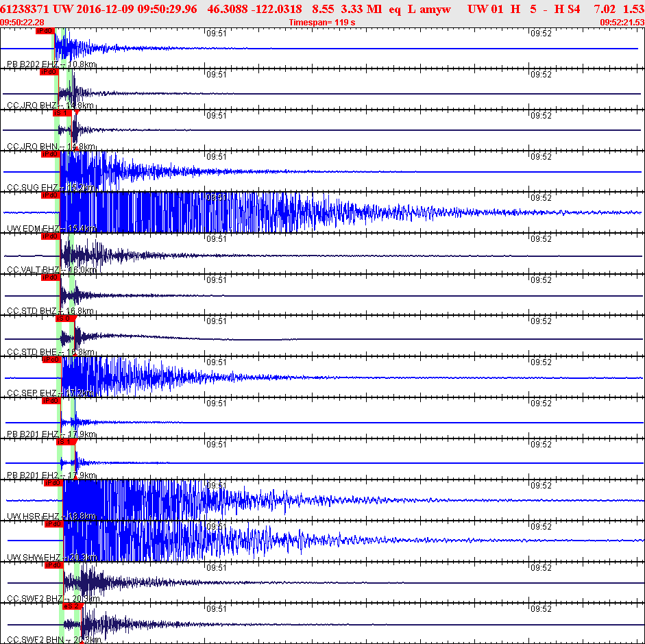This screenshot has height=644, width=645.
Task: Select the iPd0 pick flag on CC VALT BHZ trace
Action: 51,236
